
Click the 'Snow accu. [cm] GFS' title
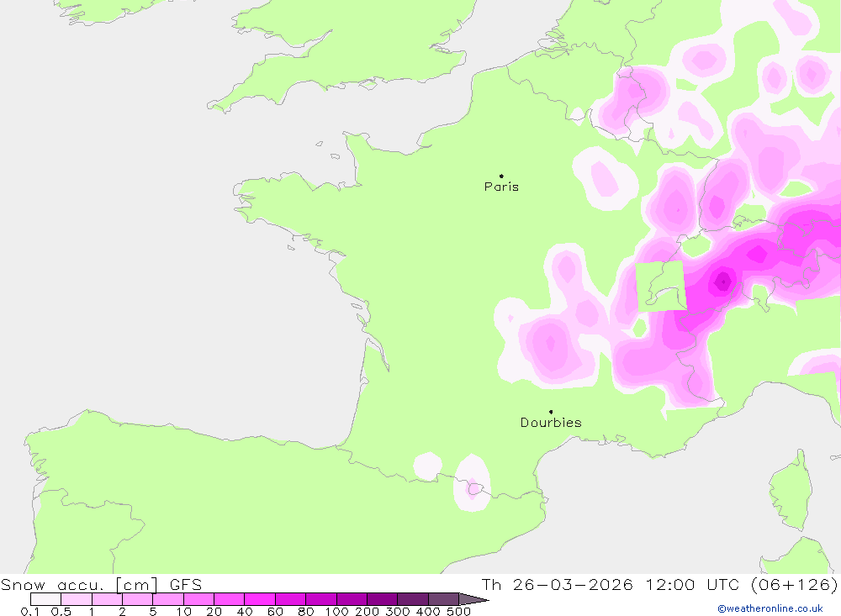tap(102, 584)
